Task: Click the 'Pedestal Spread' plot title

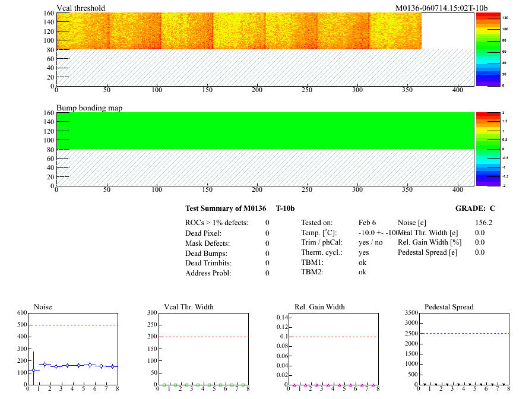Action: click(x=449, y=307)
